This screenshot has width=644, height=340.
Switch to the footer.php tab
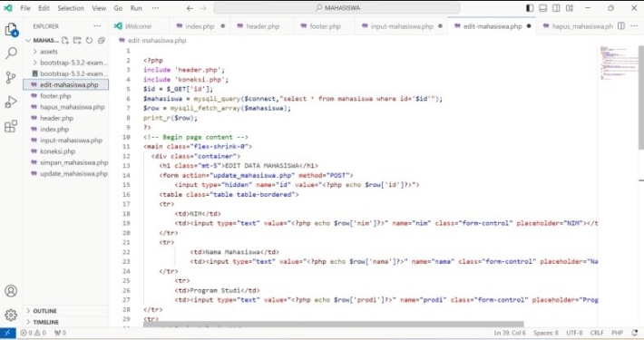pyautogui.click(x=325, y=26)
